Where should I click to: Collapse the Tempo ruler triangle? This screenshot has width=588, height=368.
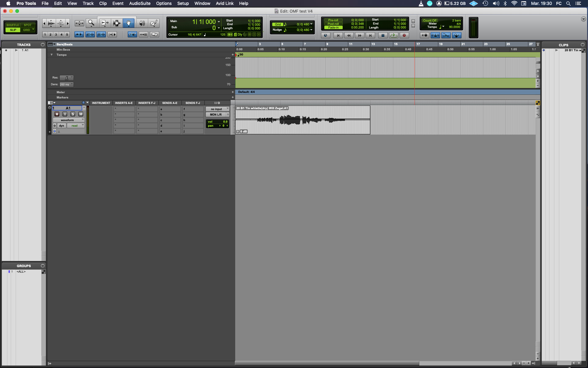[x=51, y=55]
